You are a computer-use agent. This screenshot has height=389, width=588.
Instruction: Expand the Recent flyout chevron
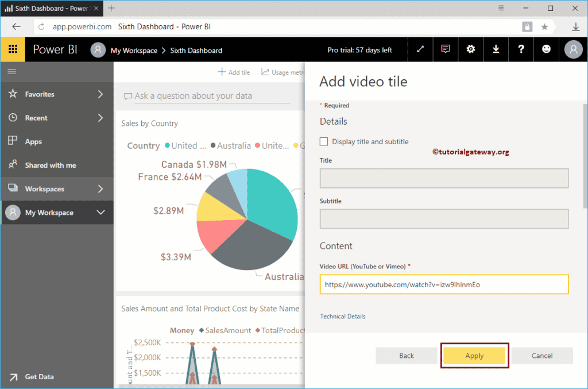click(x=100, y=118)
